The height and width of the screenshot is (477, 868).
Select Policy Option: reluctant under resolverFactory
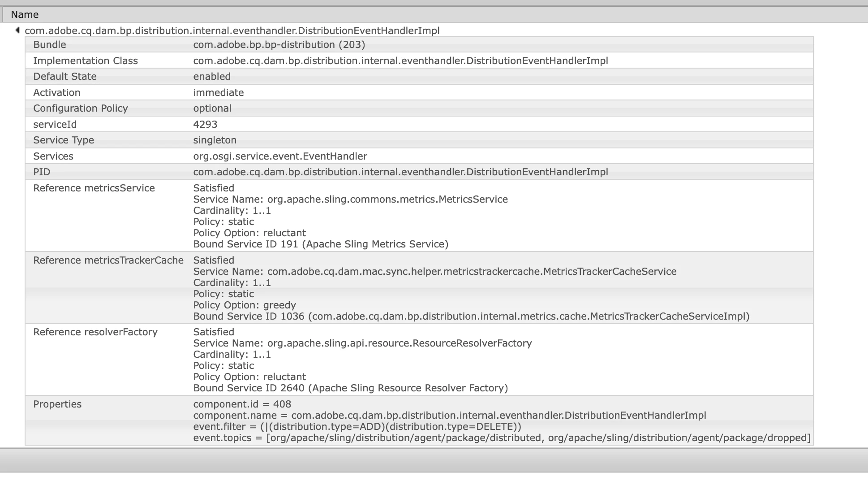(249, 377)
